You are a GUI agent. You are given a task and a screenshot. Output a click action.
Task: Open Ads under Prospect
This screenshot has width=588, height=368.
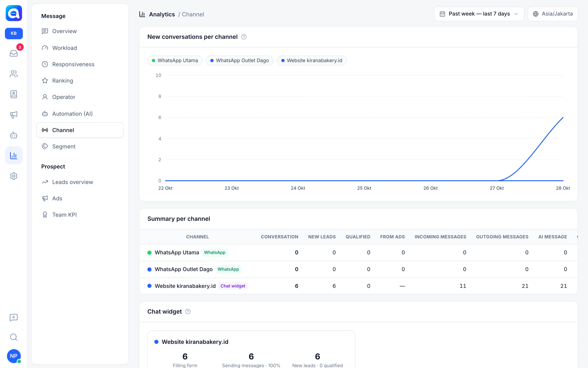80,198
